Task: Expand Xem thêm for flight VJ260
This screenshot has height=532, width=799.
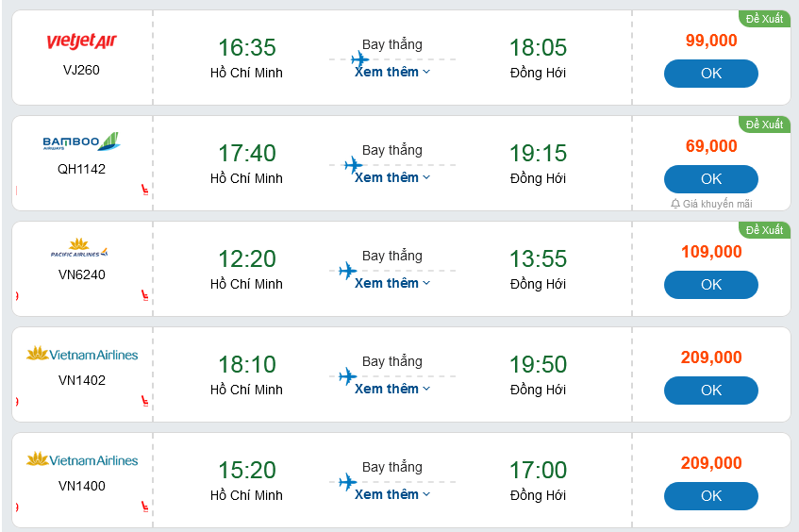Action: point(392,72)
